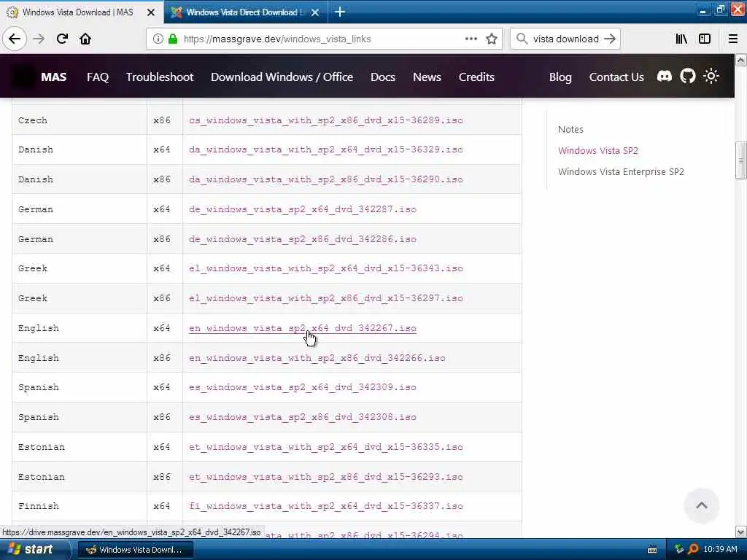Viewport: 747px width, 560px height.
Task: Open the MAS GitHub icon
Action: pos(687,76)
